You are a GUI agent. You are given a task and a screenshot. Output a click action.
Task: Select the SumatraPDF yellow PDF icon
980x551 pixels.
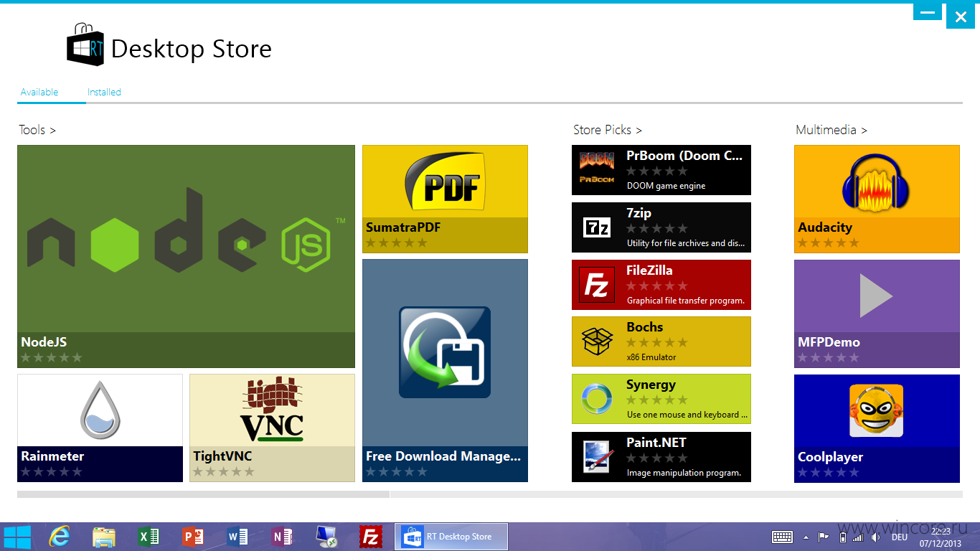point(445,180)
